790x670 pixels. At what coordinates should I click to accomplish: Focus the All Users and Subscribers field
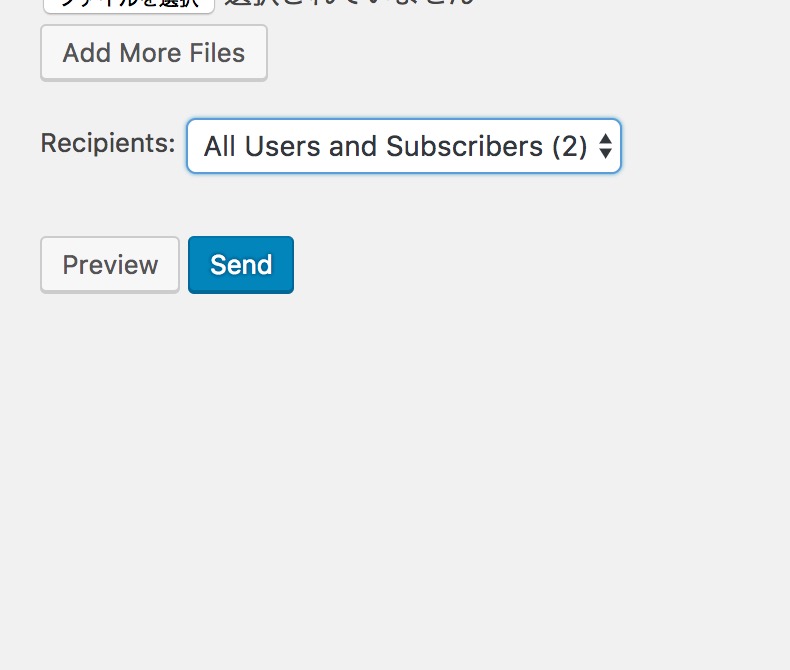pos(404,146)
